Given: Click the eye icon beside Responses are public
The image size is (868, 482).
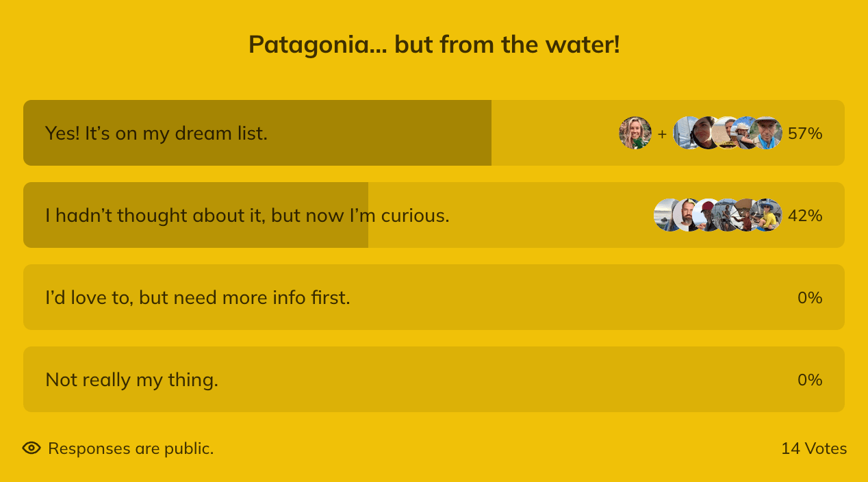Looking at the screenshot, I should 31,448.
